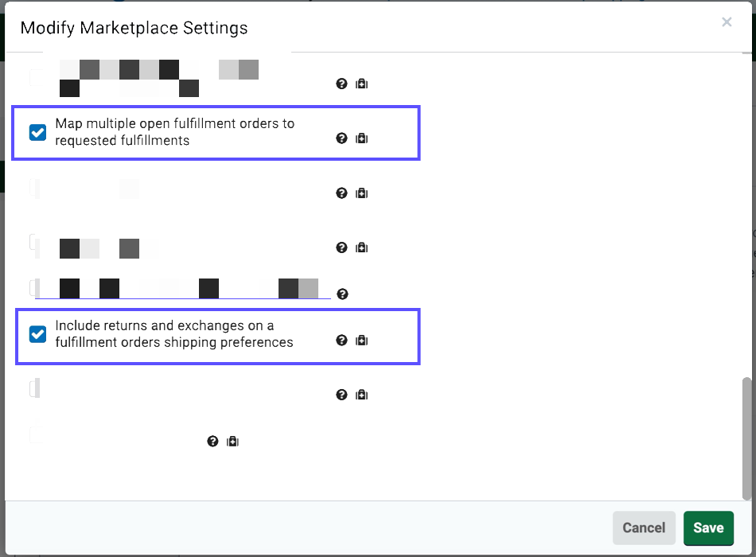Click help icon in the bottom settings row
Screen dimensions: 756x557
click(x=212, y=442)
